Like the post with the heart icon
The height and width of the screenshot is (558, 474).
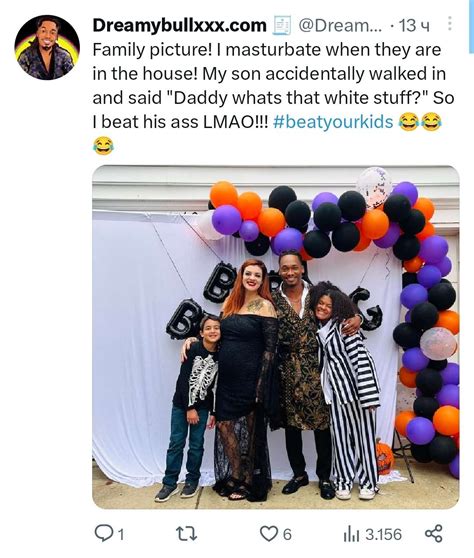(269, 534)
